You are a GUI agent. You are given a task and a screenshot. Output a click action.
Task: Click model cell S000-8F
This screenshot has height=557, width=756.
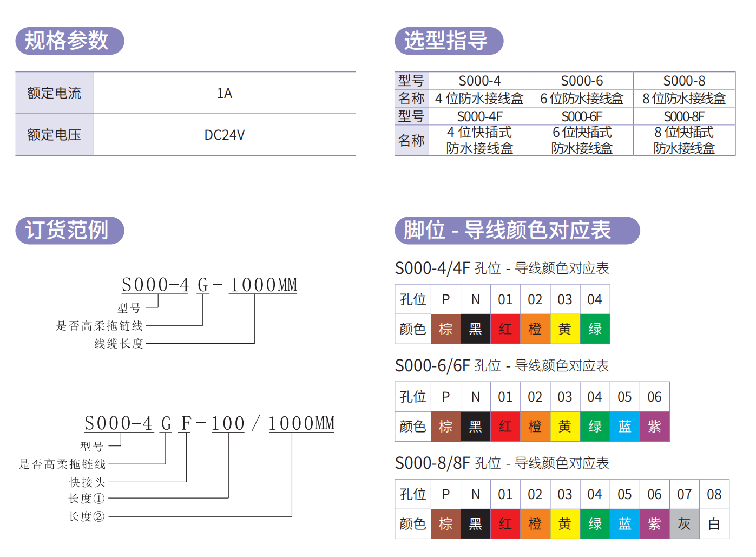685,116
